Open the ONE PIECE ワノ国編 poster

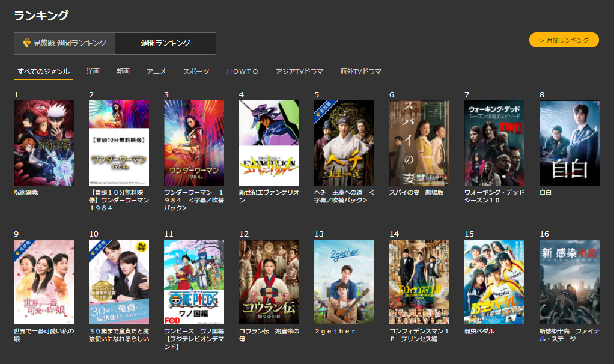(x=194, y=282)
